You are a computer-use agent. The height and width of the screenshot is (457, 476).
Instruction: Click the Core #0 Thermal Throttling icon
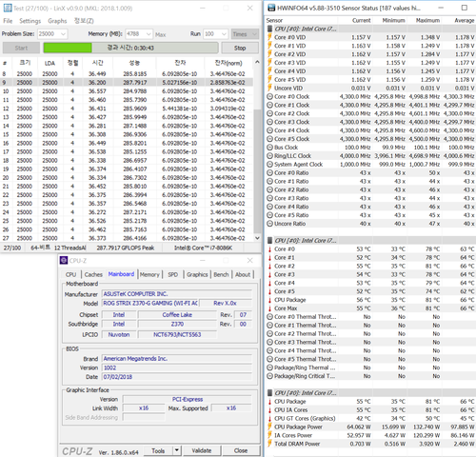coord(269,317)
